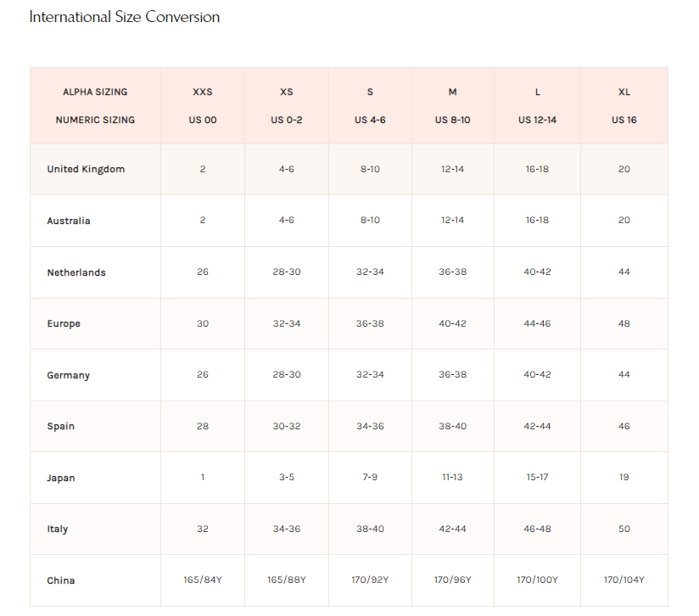Click the XL US 16 column header

(x=624, y=106)
